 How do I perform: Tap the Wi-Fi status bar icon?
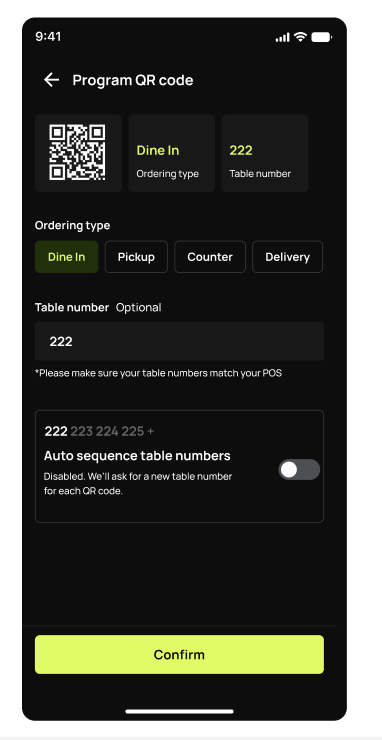tap(300, 37)
